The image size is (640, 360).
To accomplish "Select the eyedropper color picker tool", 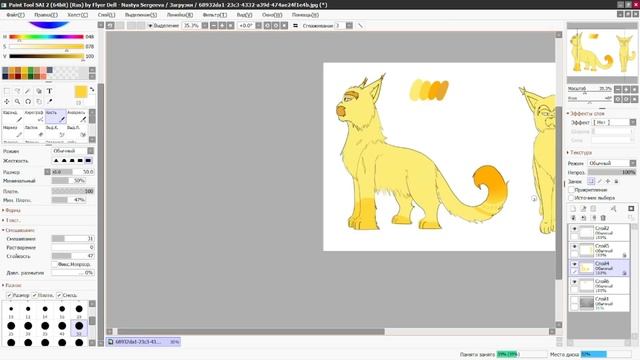I will pos(49,101).
